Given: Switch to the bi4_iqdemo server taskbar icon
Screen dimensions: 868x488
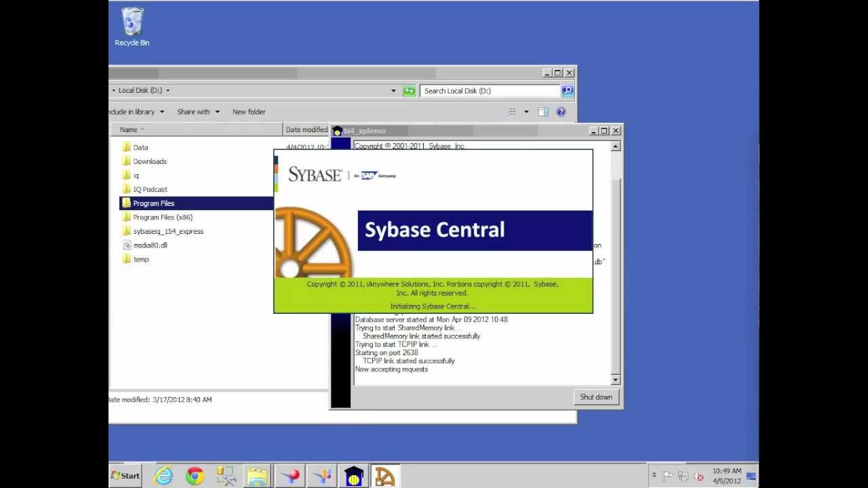Looking at the screenshot, I should click(x=353, y=476).
